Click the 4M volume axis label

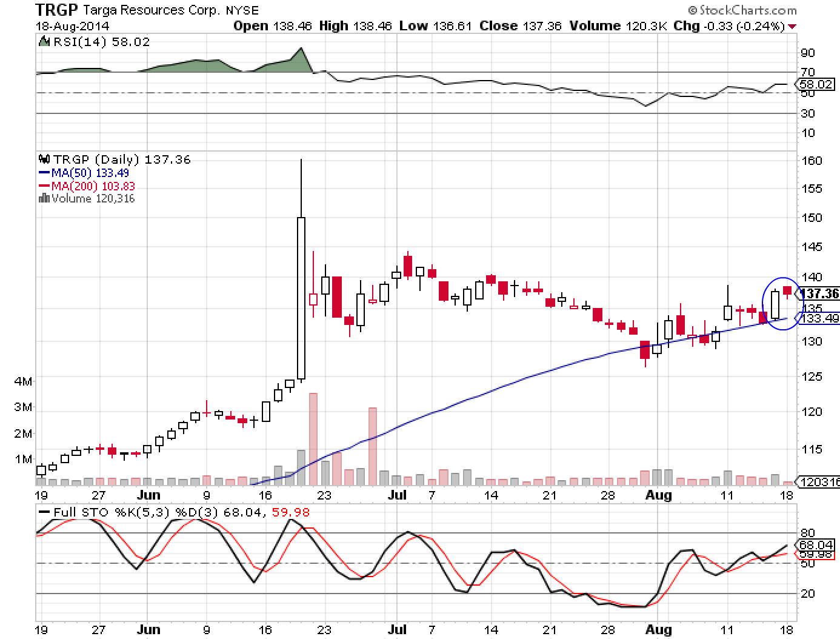pos(23,382)
